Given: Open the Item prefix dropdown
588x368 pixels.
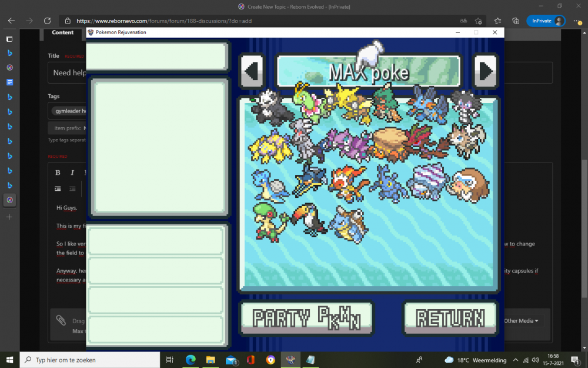Looking at the screenshot, I should click(x=68, y=128).
